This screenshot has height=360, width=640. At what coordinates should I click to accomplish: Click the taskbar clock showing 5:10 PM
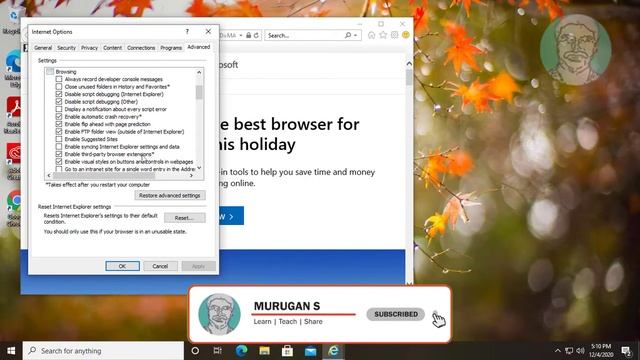(602, 351)
